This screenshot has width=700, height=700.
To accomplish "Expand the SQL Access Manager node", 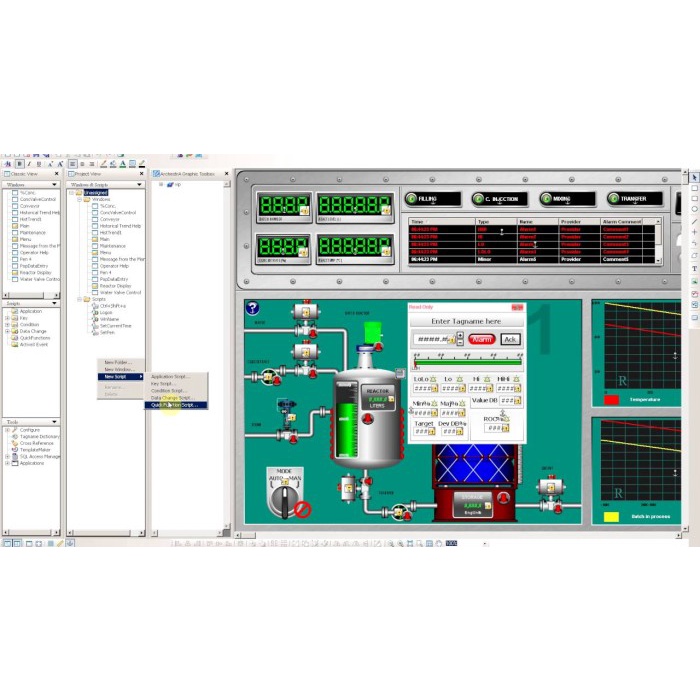I will 7,457.
